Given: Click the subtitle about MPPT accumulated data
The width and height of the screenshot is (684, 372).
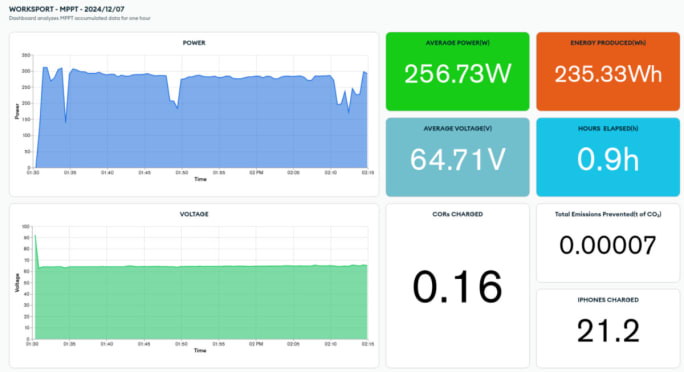Looking at the screenshot, I should [80, 18].
